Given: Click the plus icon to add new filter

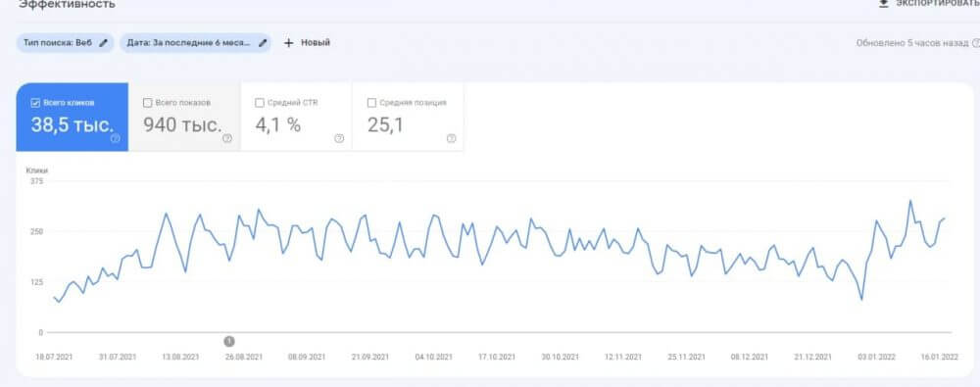Looking at the screenshot, I should [288, 43].
